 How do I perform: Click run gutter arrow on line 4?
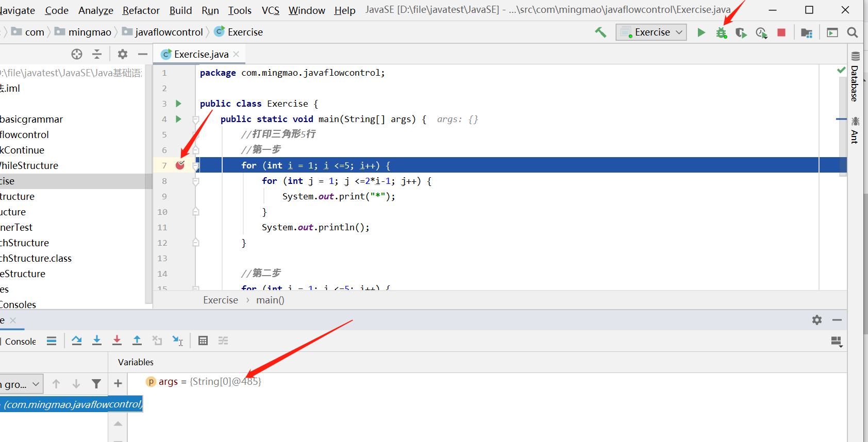coord(178,119)
